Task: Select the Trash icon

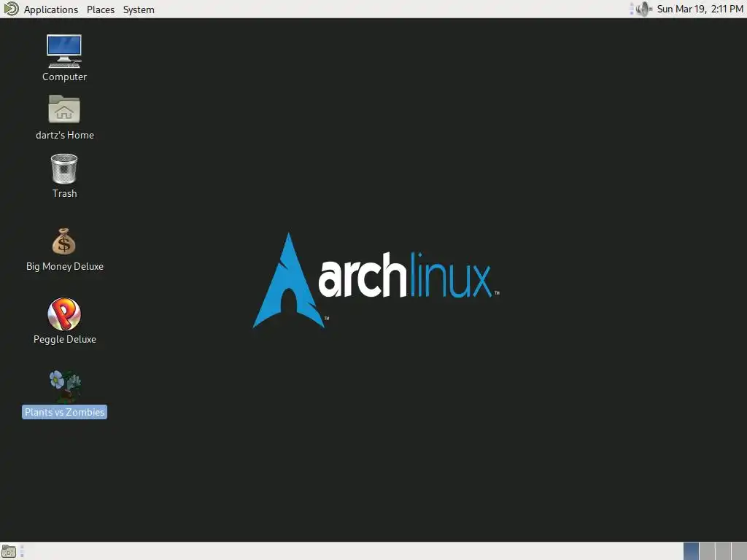Action: tap(64, 176)
